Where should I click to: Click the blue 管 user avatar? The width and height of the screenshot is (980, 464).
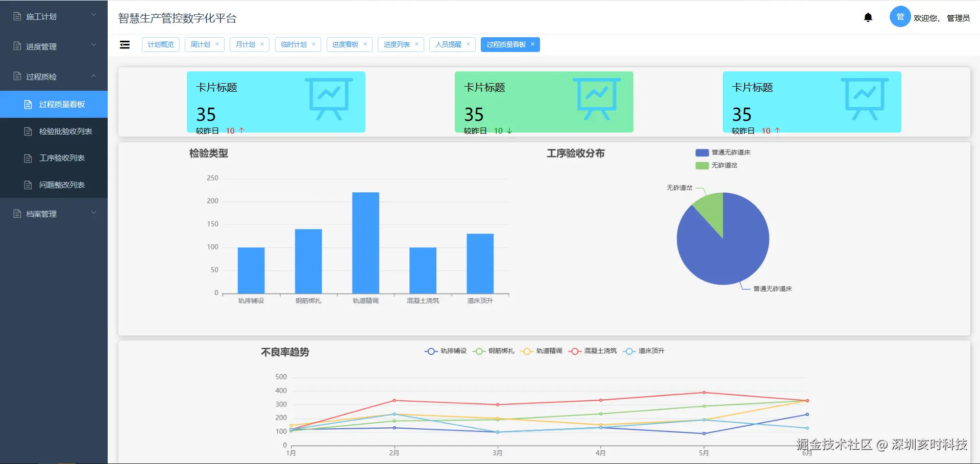[900, 17]
